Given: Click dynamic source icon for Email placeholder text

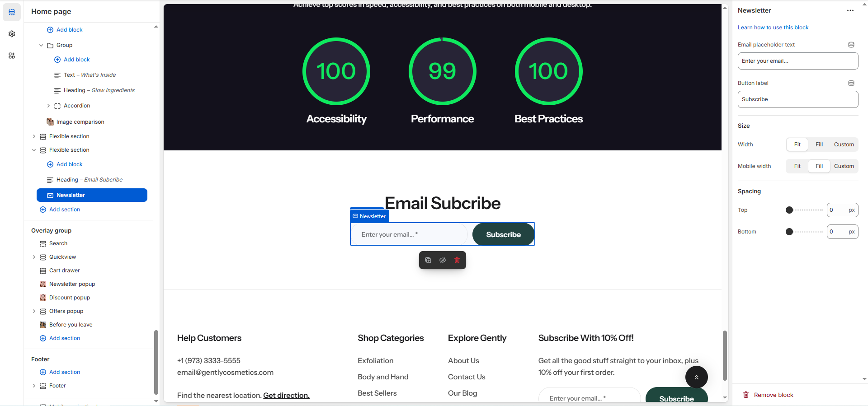Looking at the screenshot, I should [x=851, y=45].
